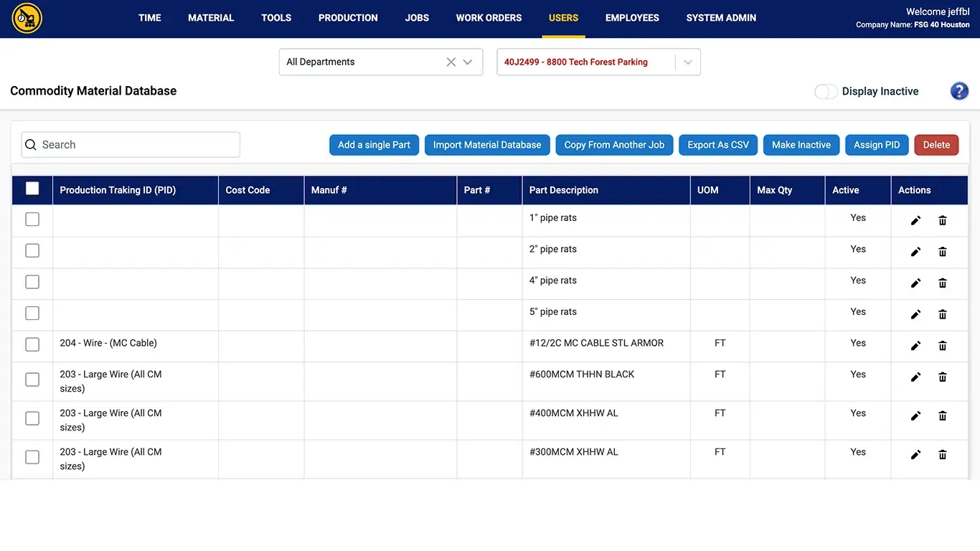Select checkbox for 204 - Wire (MC Cable) row

click(x=32, y=344)
